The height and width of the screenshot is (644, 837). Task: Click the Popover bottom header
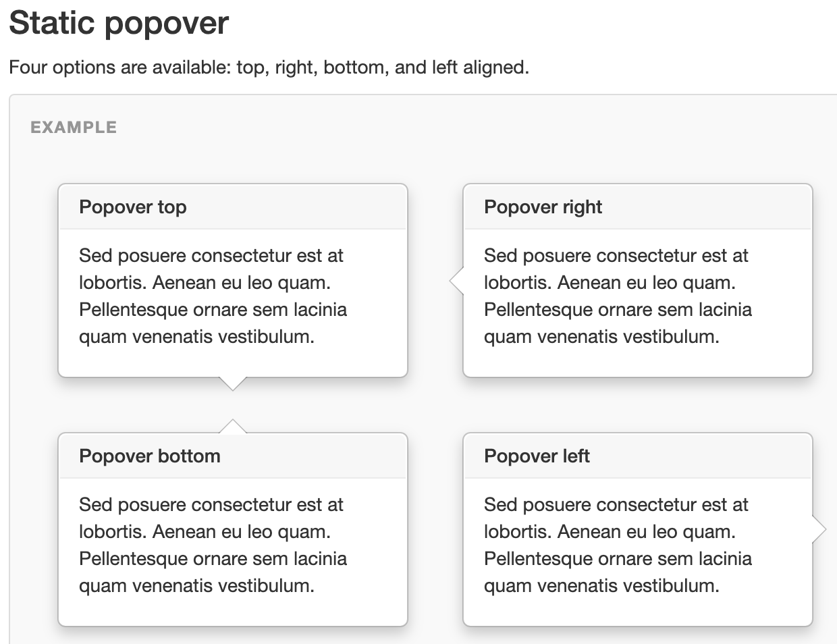click(x=149, y=456)
